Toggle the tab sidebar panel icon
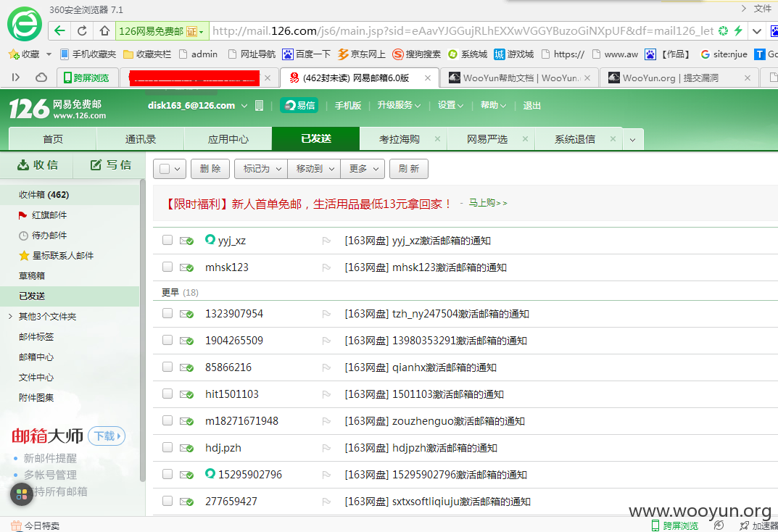778x532 pixels. [16, 78]
